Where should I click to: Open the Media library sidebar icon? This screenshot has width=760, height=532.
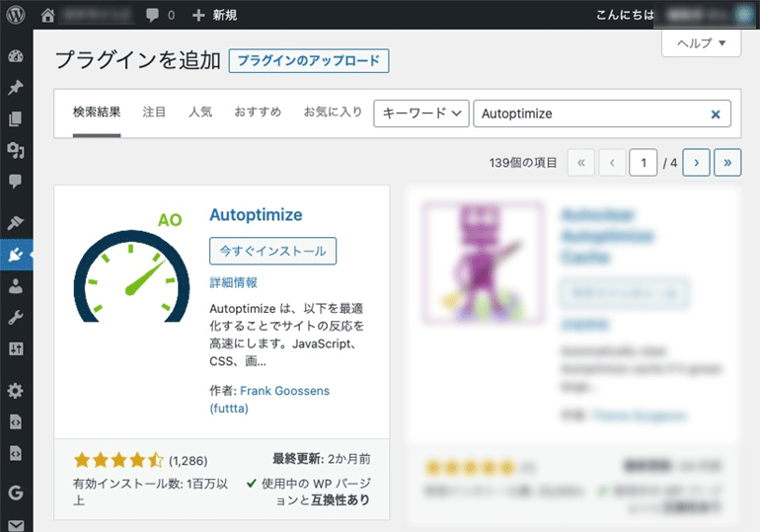coord(16,150)
